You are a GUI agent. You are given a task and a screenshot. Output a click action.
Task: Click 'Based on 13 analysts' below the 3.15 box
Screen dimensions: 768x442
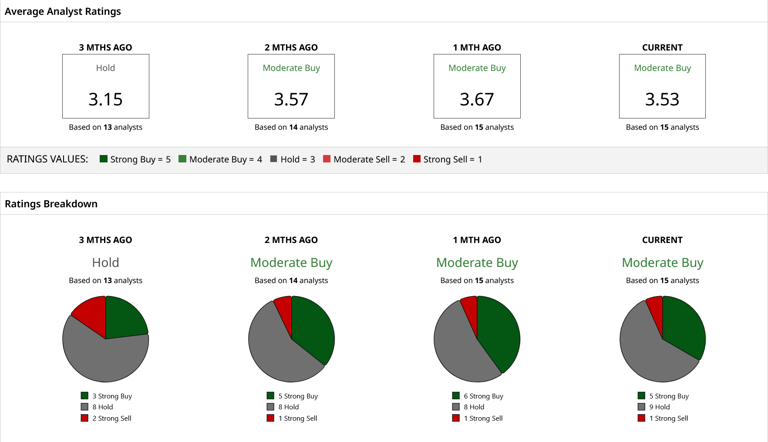point(106,127)
